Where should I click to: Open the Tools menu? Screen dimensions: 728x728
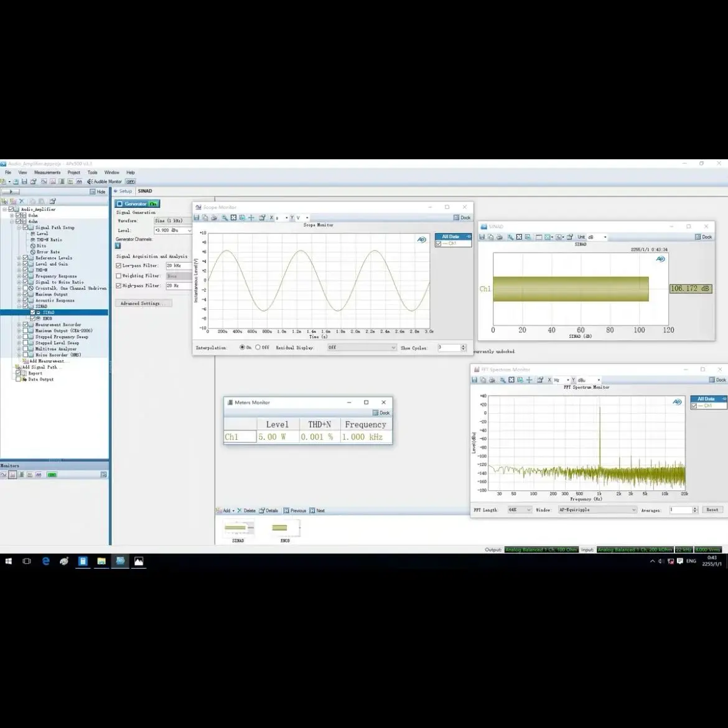[92, 172]
